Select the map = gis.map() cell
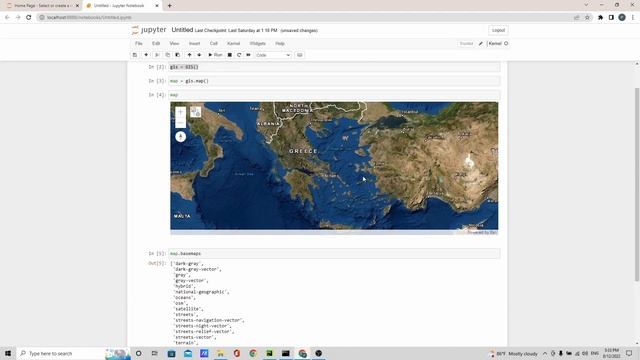This screenshot has width=640, height=360. (335, 81)
